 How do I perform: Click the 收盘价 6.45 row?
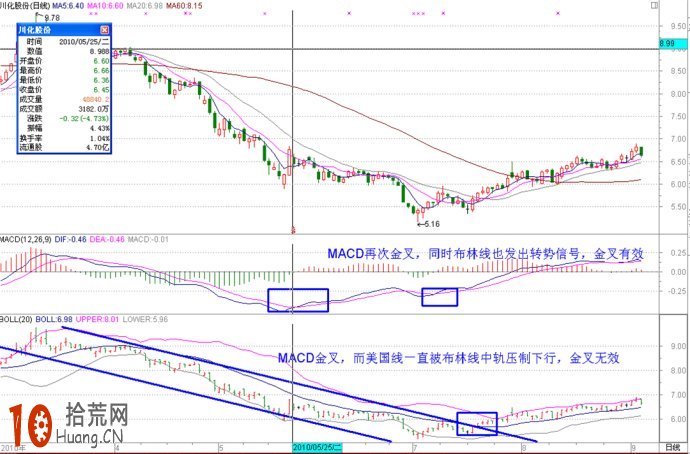tap(64, 90)
